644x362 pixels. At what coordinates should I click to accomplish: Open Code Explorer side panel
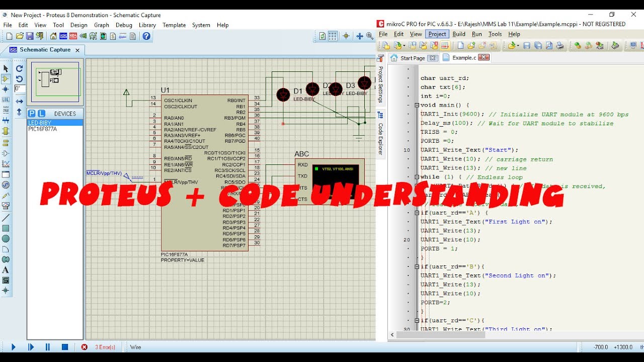click(381, 134)
